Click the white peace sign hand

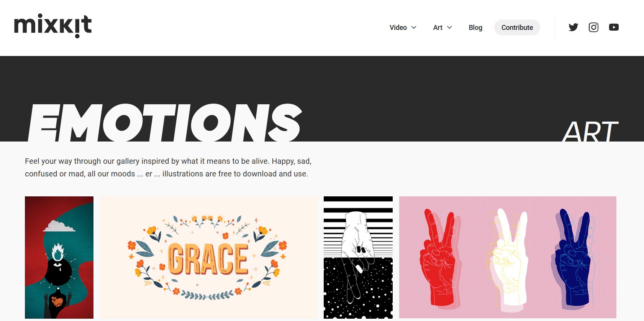pos(507,258)
